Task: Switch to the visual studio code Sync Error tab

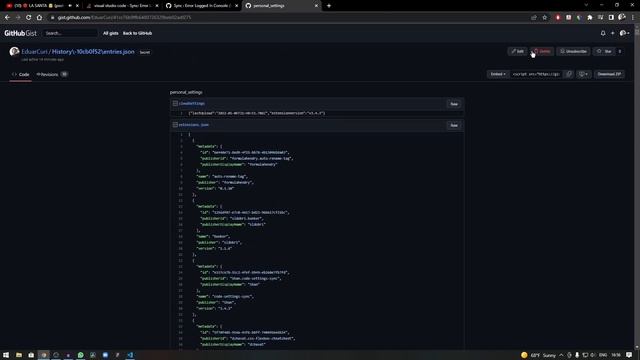Action: (x=122, y=6)
